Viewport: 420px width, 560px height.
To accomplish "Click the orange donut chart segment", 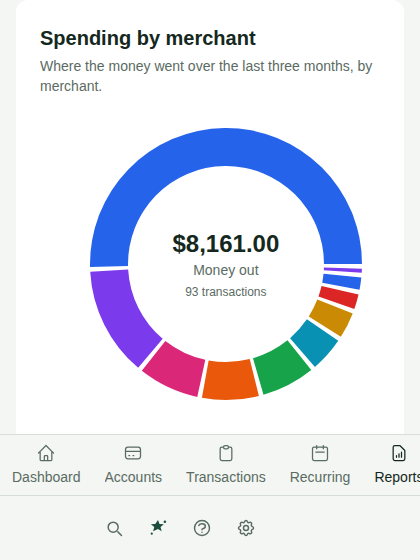I will coord(229,380).
